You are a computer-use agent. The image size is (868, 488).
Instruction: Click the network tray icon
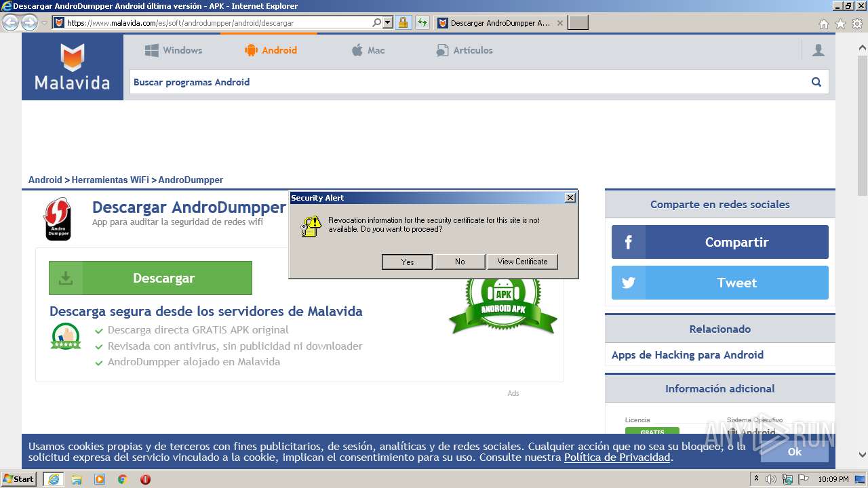[x=787, y=479]
